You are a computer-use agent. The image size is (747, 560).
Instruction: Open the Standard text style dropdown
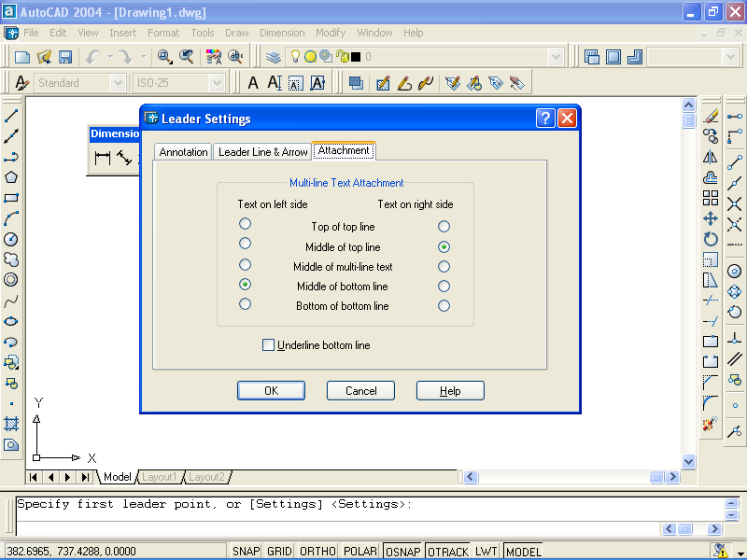click(x=118, y=83)
